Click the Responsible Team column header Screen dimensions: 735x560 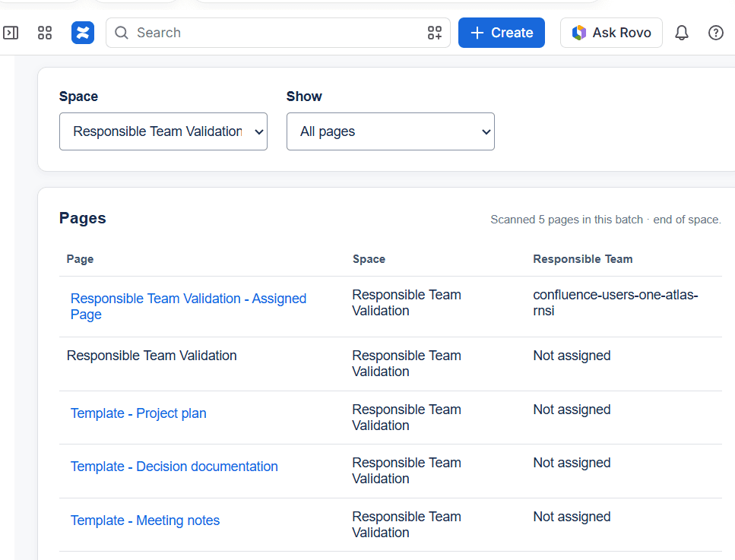click(x=583, y=259)
